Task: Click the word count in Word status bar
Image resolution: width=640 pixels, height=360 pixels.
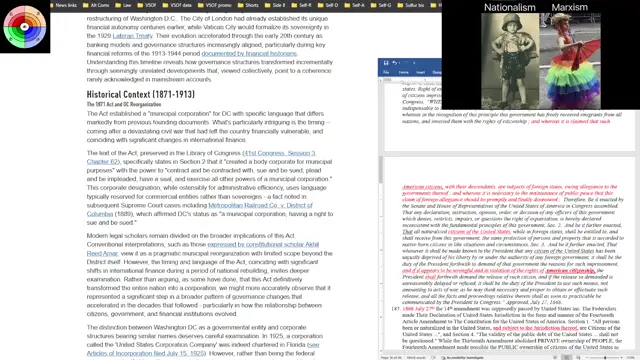Action: tap(416, 358)
